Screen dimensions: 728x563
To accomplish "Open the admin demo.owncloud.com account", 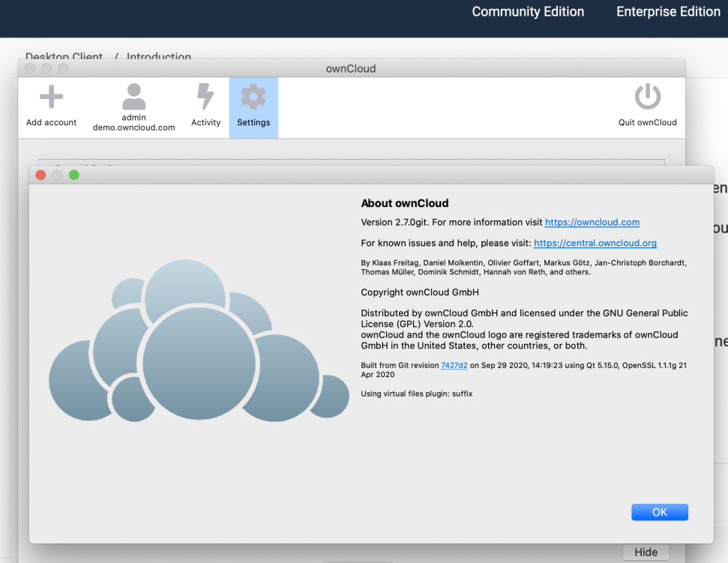I will tap(133, 107).
